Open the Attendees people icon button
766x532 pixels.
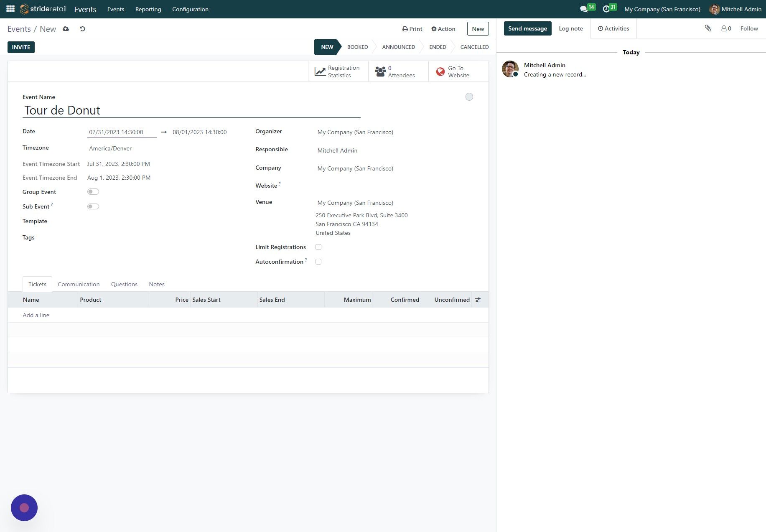[398, 71]
